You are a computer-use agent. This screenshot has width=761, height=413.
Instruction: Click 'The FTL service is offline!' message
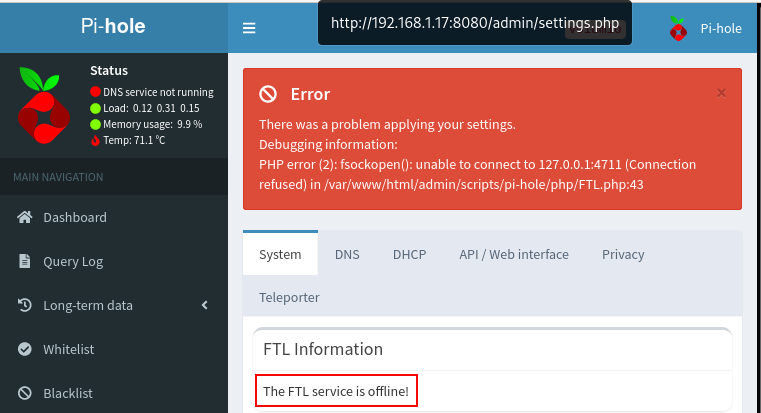(x=336, y=391)
